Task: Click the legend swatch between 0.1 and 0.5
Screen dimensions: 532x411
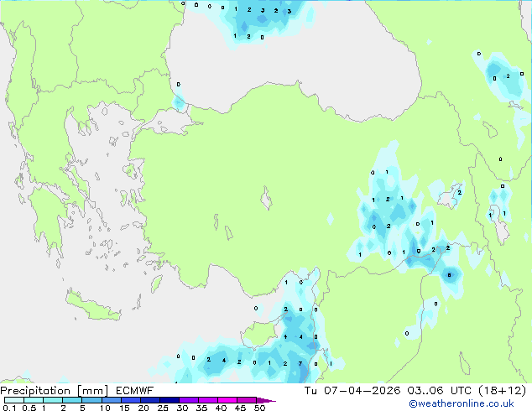Action: (x=14, y=400)
